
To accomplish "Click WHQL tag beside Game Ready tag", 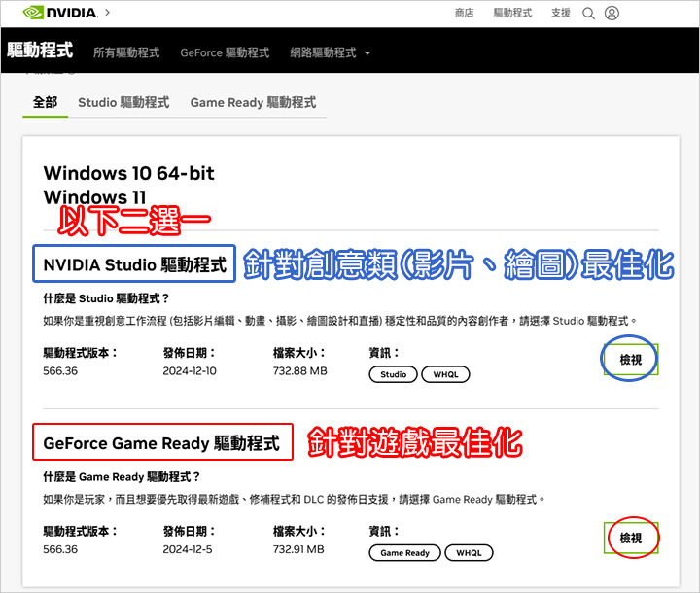I will (469, 553).
